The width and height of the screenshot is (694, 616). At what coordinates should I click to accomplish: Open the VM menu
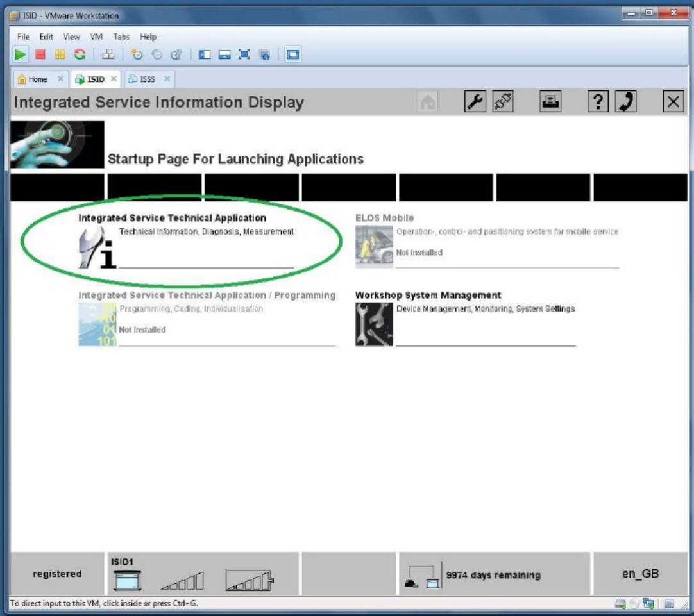pyautogui.click(x=96, y=37)
